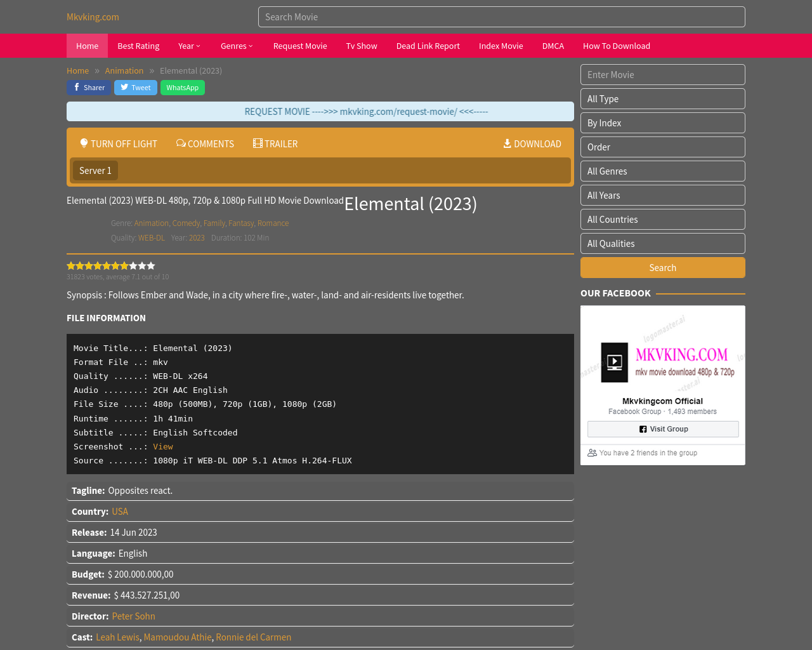
Task: Click Romance genre link
Action: [x=273, y=223]
